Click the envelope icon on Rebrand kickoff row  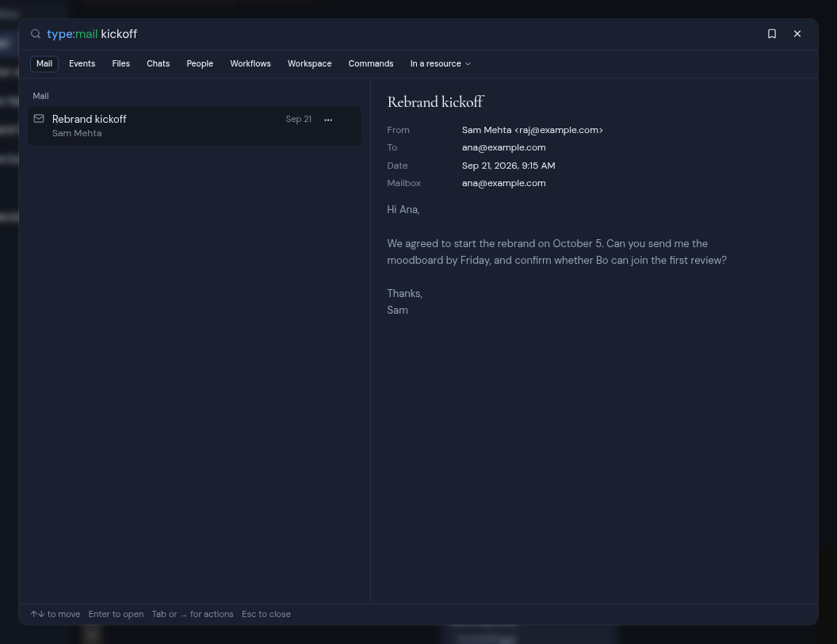39,119
